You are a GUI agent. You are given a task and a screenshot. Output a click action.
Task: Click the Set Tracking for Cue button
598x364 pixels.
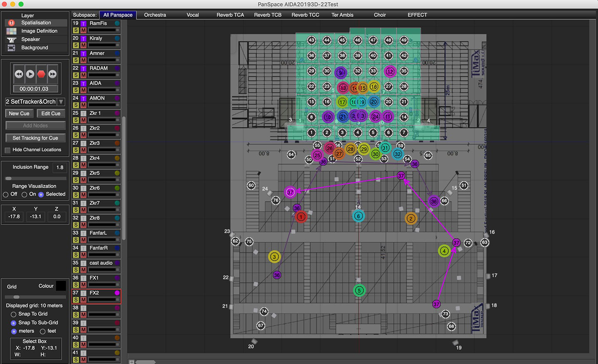click(x=35, y=138)
